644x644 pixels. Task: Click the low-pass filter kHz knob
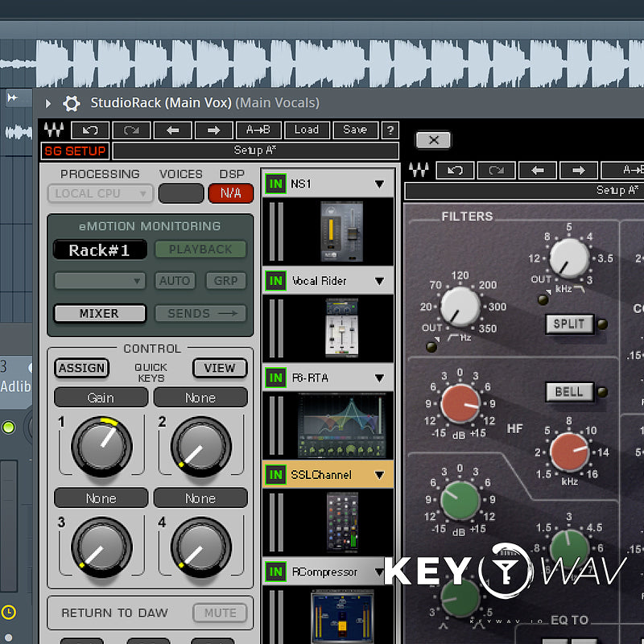pyautogui.click(x=569, y=258)
